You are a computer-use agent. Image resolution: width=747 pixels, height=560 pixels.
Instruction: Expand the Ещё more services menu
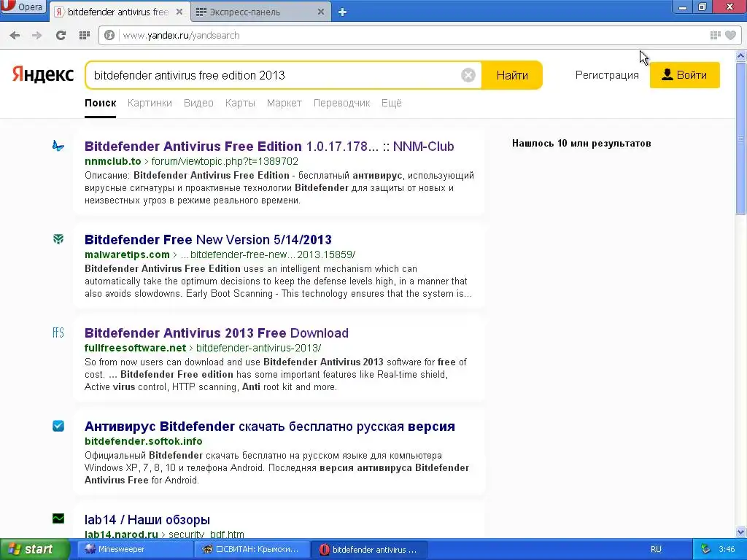[x=392, y=103]
